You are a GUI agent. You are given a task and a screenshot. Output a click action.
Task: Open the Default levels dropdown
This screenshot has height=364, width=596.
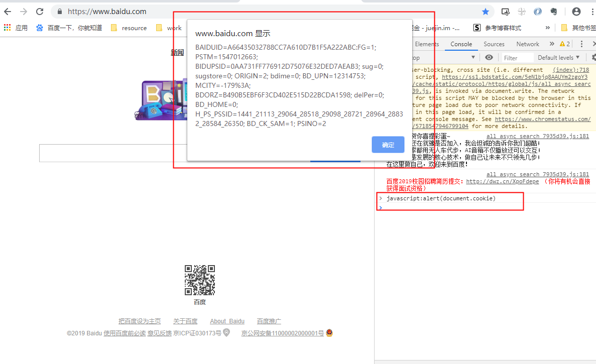pyautogui.click(x=559, y=58)
